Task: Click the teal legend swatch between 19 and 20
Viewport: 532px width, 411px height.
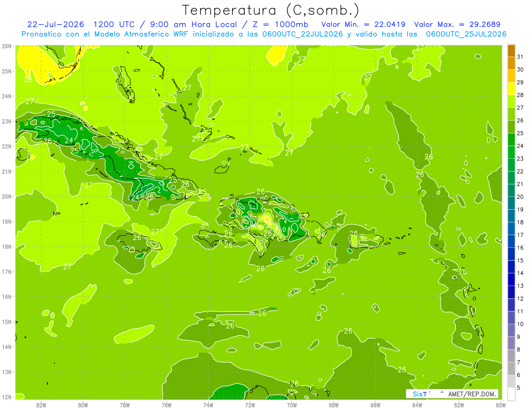Action: [511, 203]
